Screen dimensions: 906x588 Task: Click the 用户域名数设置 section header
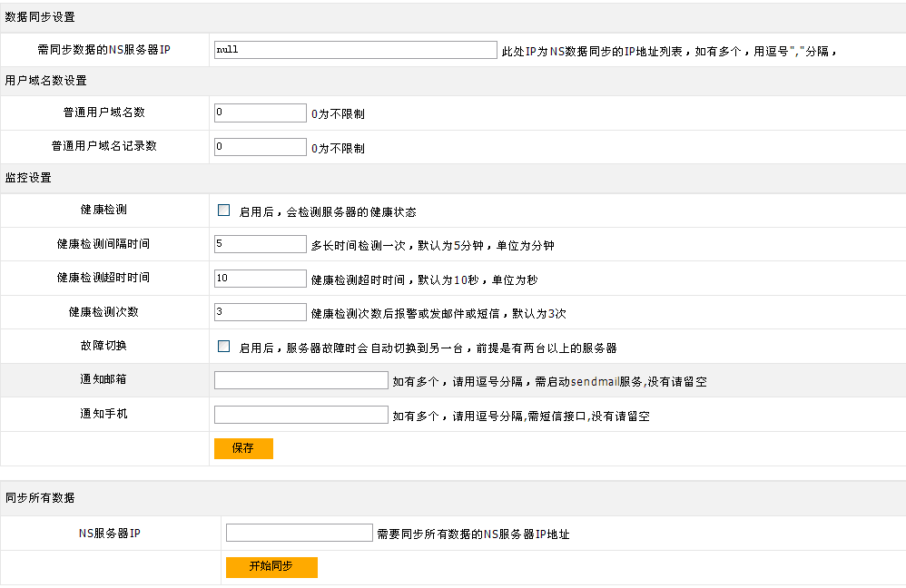click(x=46, y=81)
